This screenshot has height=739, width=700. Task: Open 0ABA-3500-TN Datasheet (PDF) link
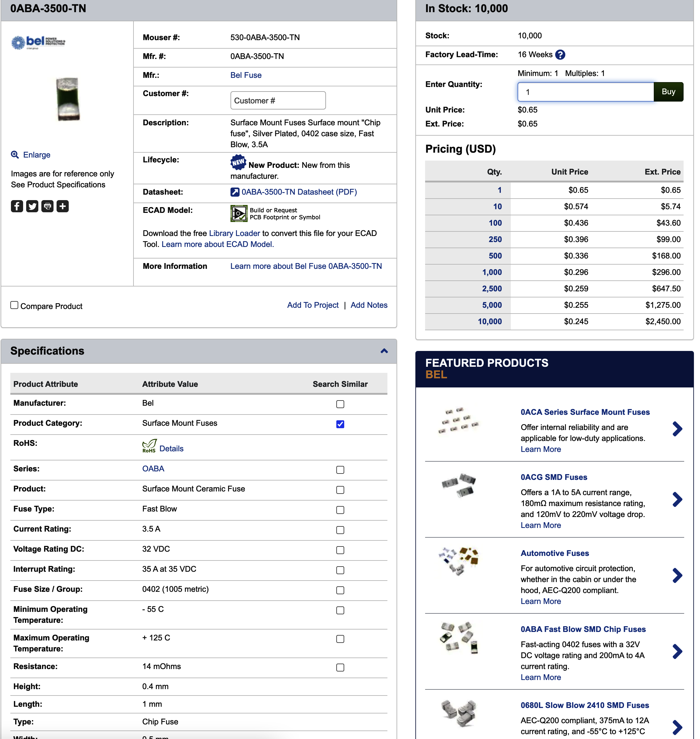pyautogui.click(x=299, y=192)
